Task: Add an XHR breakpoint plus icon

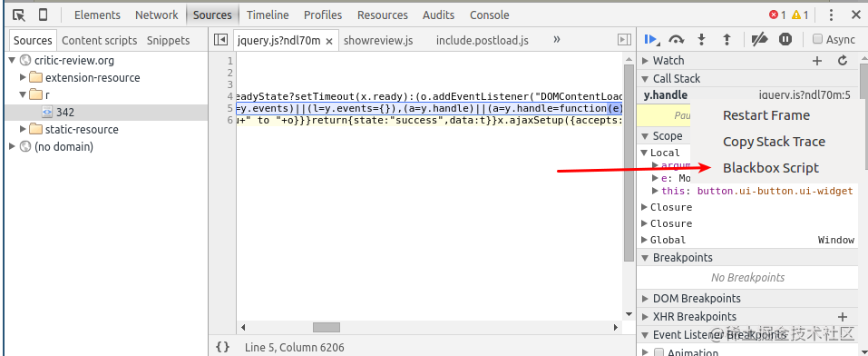Action: (x=843, y=317)
